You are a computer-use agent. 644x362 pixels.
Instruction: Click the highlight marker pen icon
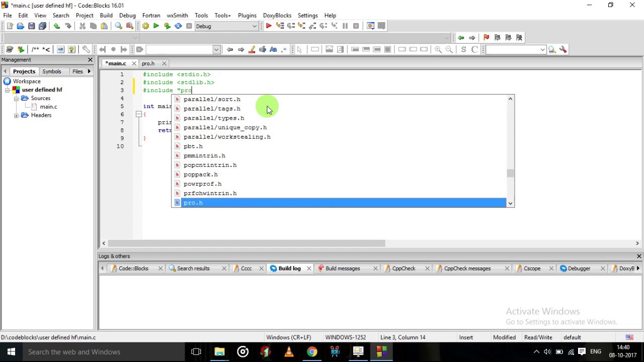point(252,49)
